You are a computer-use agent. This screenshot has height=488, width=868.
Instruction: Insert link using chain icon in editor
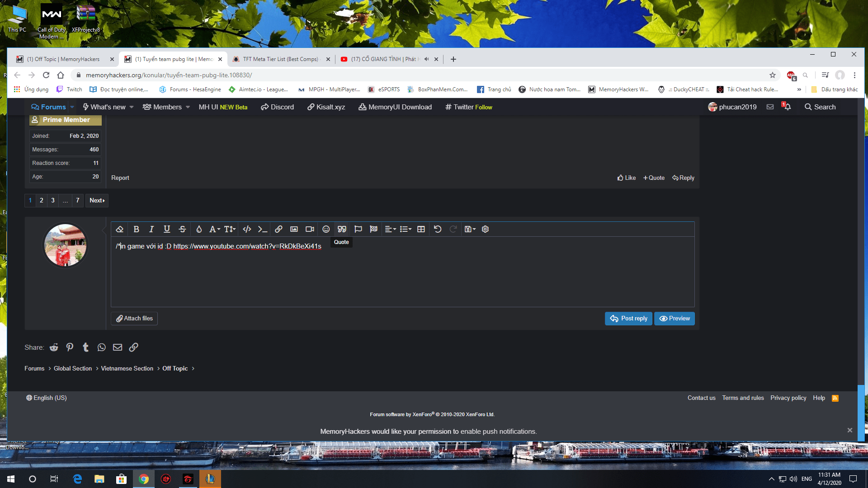[278, 229]
